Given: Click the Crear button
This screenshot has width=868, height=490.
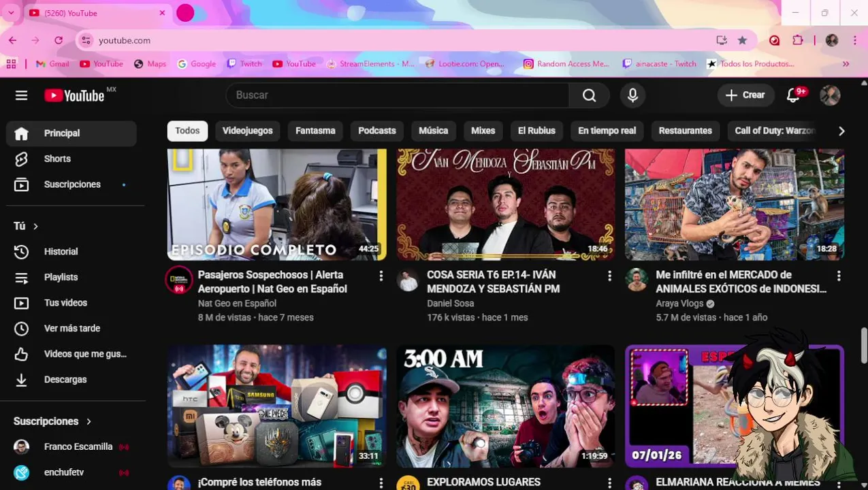Looking at the screenshot, I should 745,95.
